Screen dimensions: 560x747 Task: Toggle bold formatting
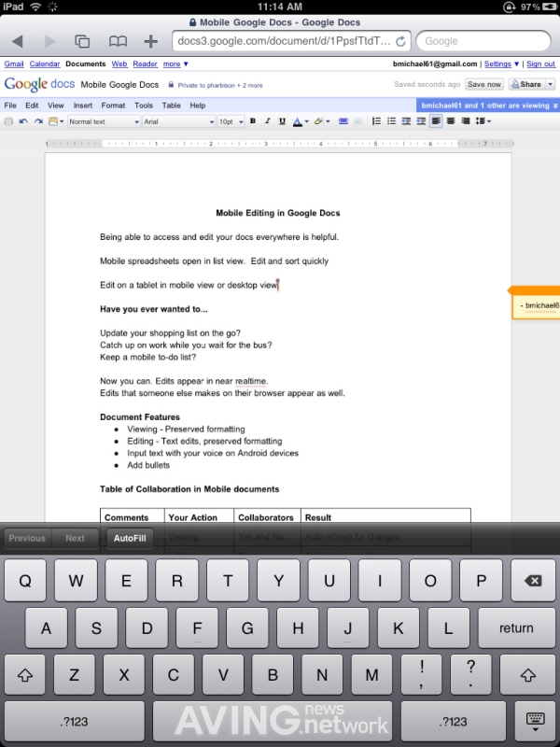pyautogui.click(x=253, y=121)
